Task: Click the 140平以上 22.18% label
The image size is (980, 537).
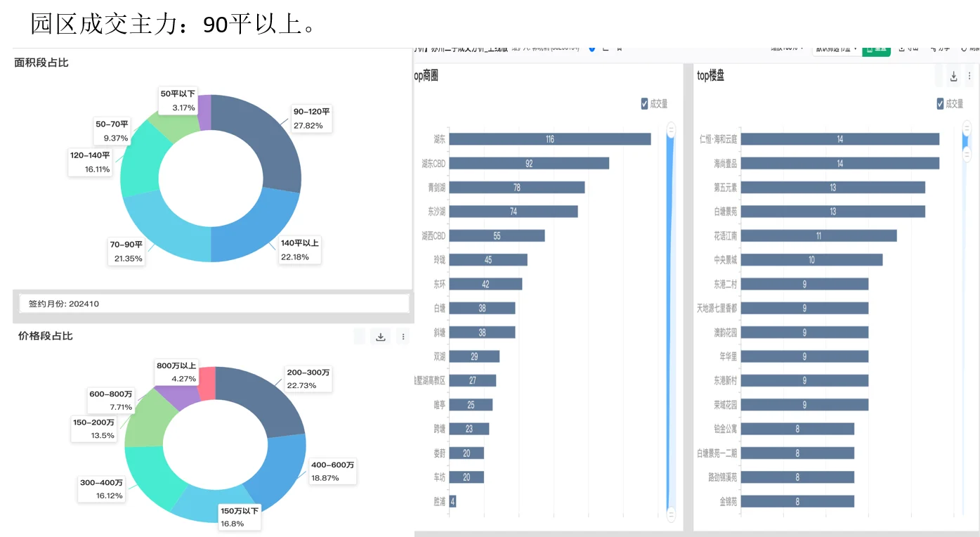Action: (x=300, y=250)
